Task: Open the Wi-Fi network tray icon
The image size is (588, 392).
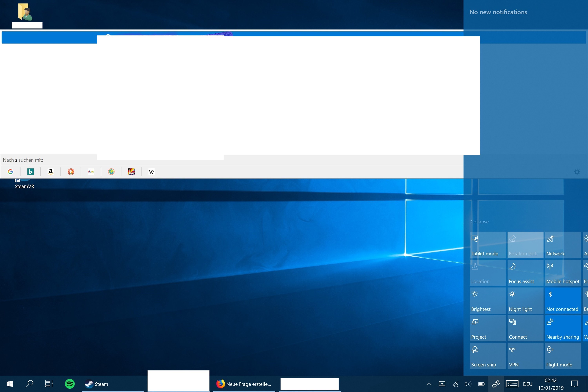Action: click(x=455, y=384)
